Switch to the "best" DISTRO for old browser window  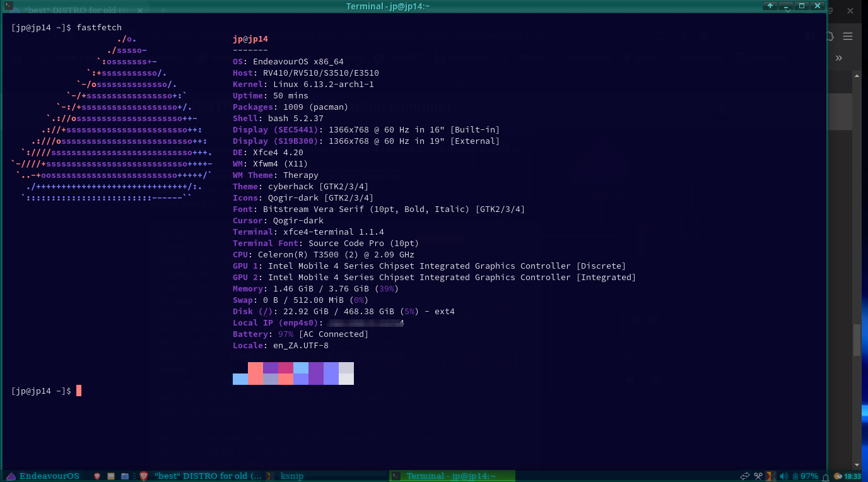(x=200, y=476)
